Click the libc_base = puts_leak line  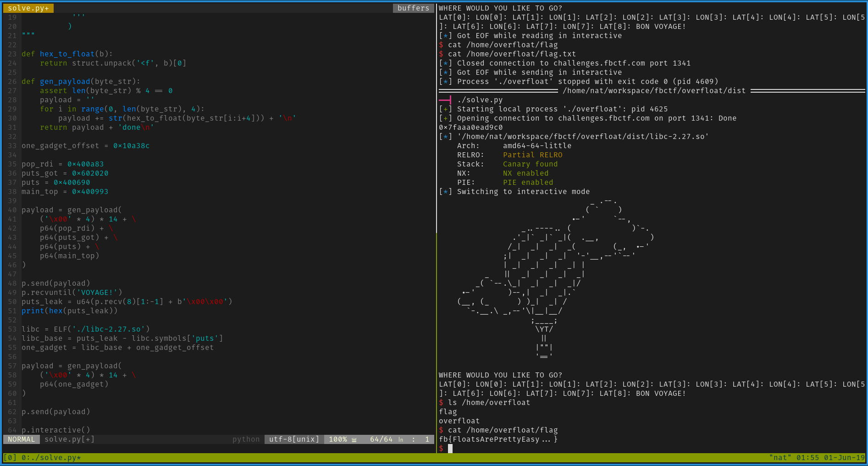pos(122,338)
